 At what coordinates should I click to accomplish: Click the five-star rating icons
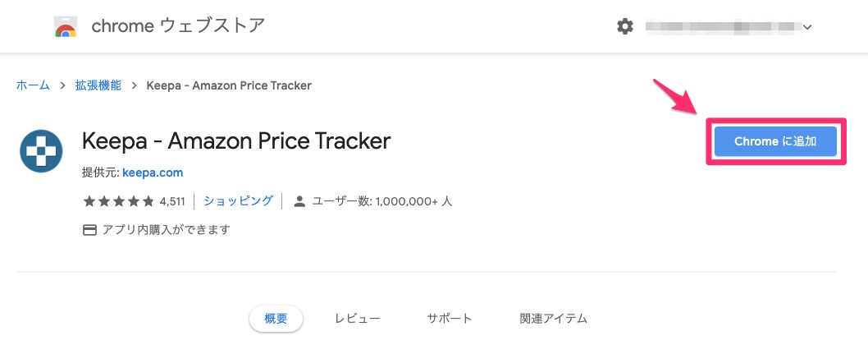pyautogui.click(x=118, y=201)
